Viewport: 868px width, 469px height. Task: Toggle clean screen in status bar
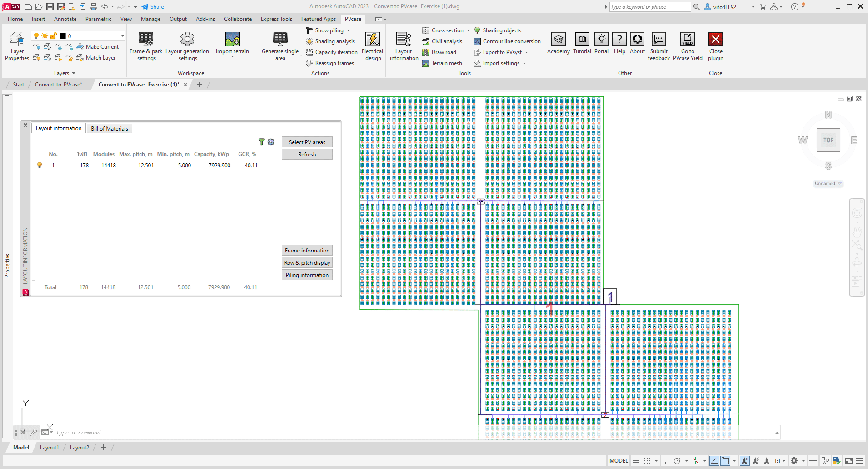pyautogui.click(x=849, y=461)
